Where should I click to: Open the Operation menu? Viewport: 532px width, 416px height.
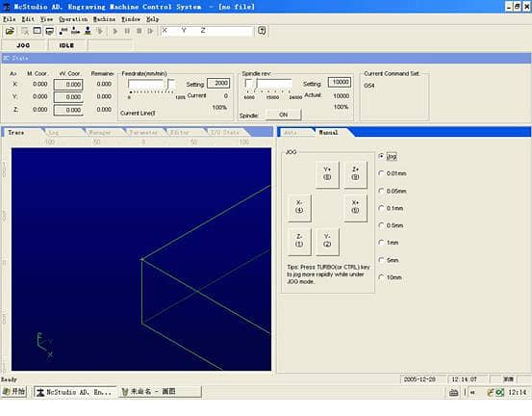(x=73, y=19)
